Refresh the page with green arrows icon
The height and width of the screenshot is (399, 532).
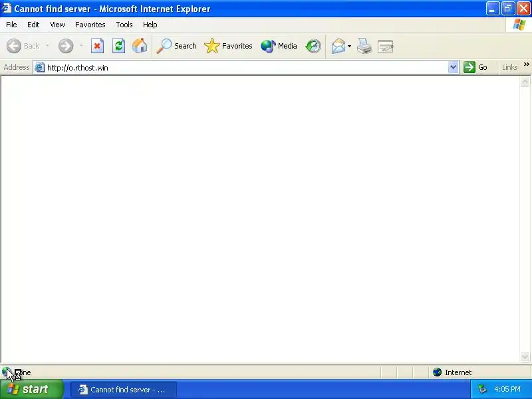point(118,46)
